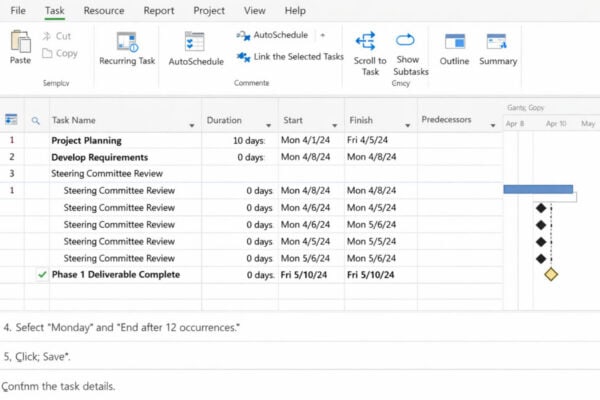Click the magnifier search icon in header
600x400 pixels.
36,121
